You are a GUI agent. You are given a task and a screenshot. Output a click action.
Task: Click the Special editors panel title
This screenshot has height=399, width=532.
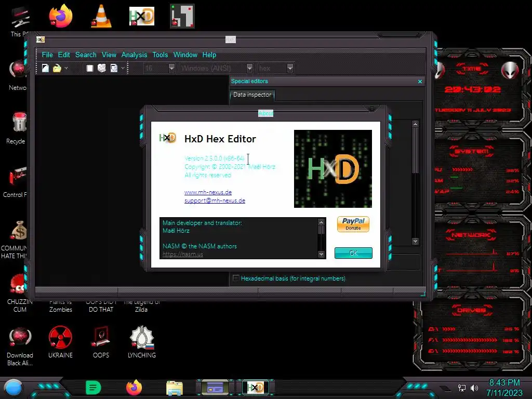(x=249, y=81)
